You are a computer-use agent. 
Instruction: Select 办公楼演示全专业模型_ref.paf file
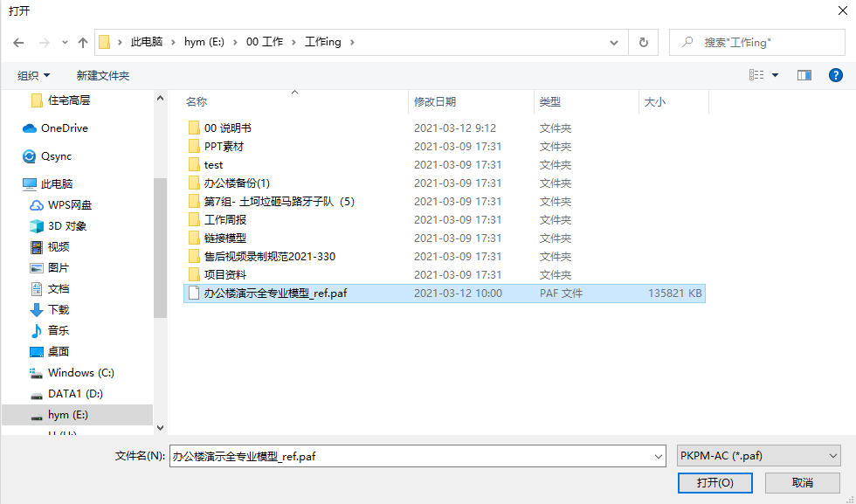(x=445, y=293)
